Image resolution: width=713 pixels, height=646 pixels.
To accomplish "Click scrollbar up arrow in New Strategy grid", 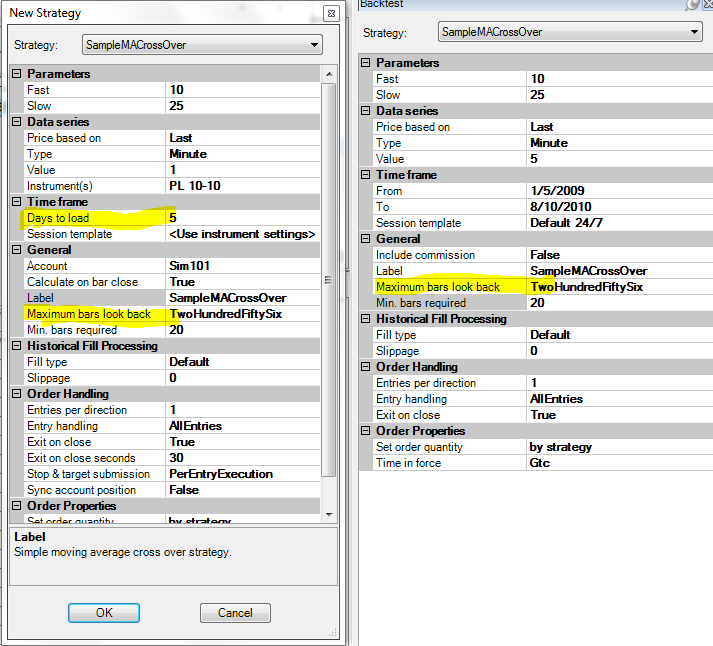I will (329, 74).
